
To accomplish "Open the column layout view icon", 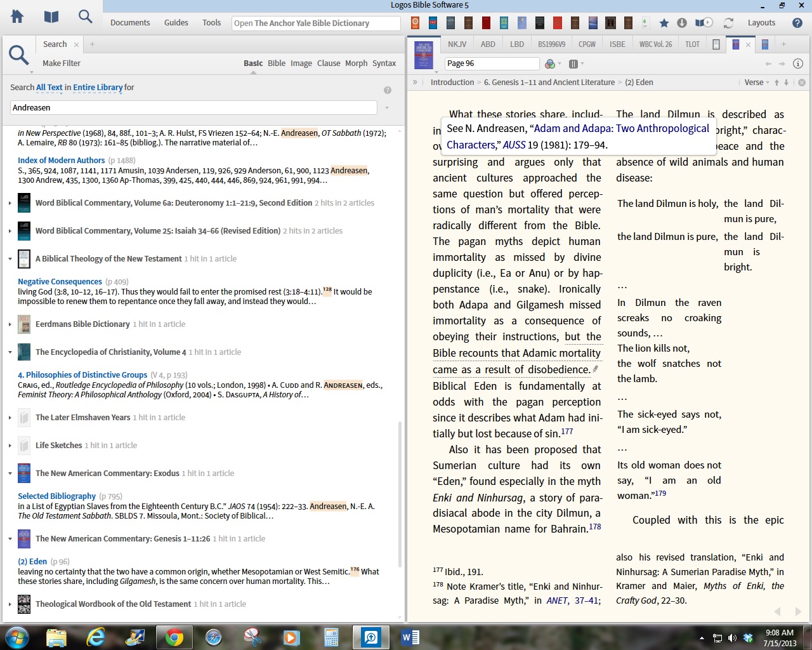I will (x=573, y=63).
